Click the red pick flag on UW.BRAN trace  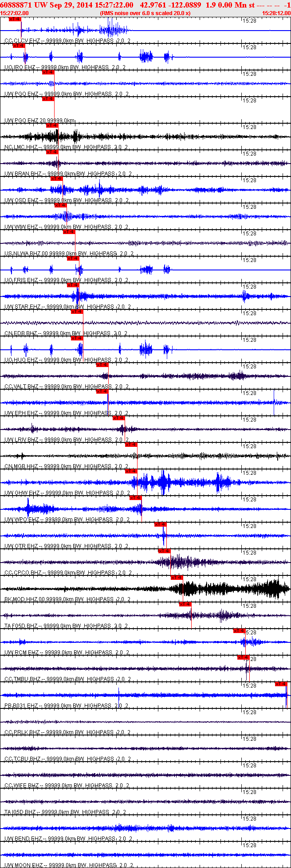[52, 152]
